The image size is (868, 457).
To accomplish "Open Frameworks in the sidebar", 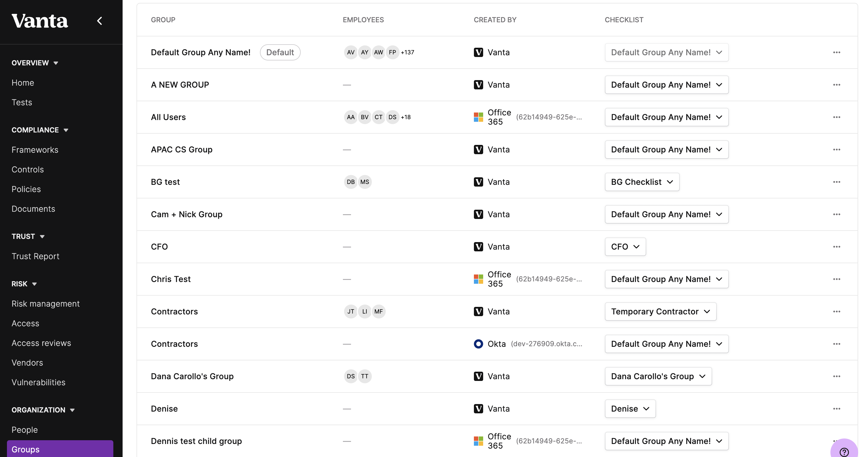I will [x=35, y=150].
